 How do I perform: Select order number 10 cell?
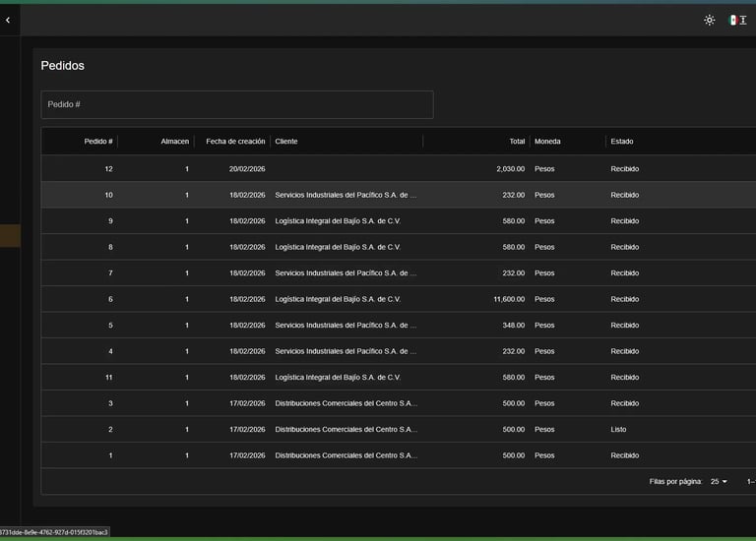pyautogui.click(x=109, y=195)
